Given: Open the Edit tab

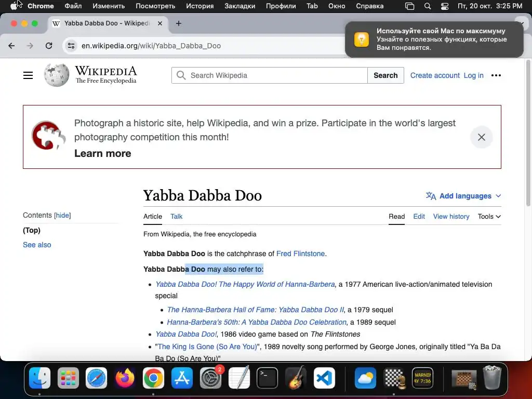Looking at the screenshot, I should [x=419, y=217].
